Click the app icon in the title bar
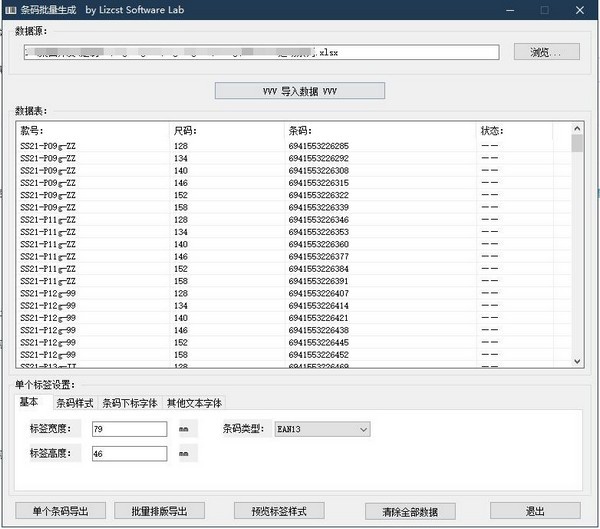Viewport: 600px width, 529px height. [10, 9]
